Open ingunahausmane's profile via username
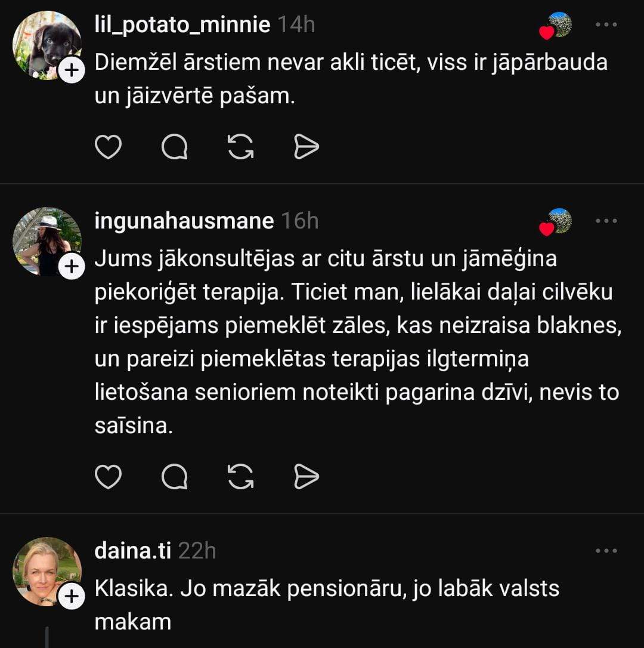 184,221
